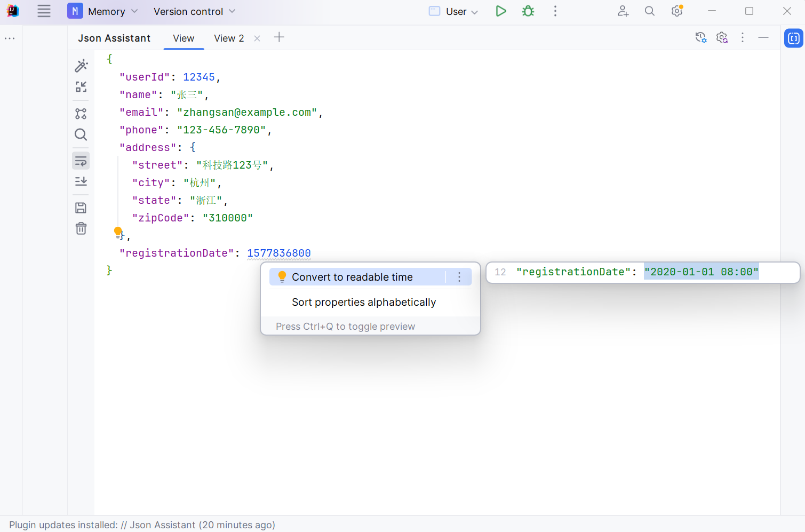Click the scroll to end icon
The image size is (805, 532).
click(x=81, y=181)
